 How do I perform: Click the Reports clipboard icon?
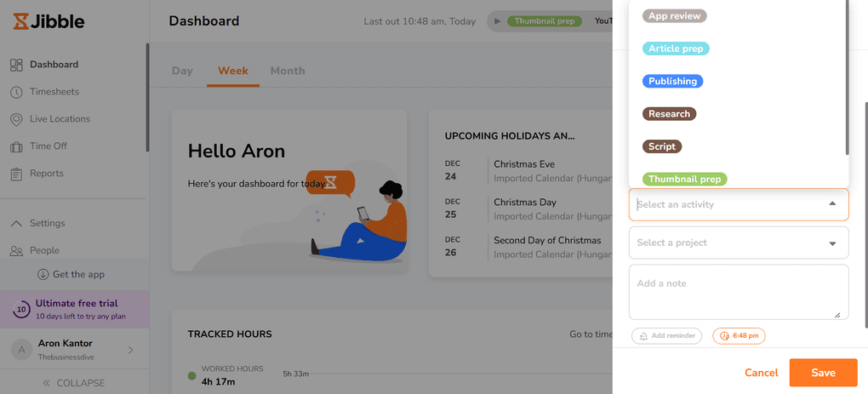point(16,174)
